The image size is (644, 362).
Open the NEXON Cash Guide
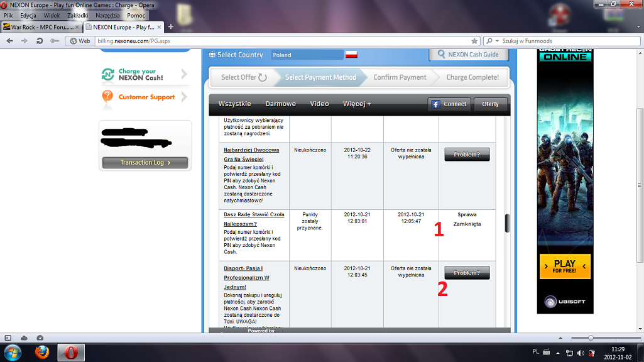coord(469,54)
